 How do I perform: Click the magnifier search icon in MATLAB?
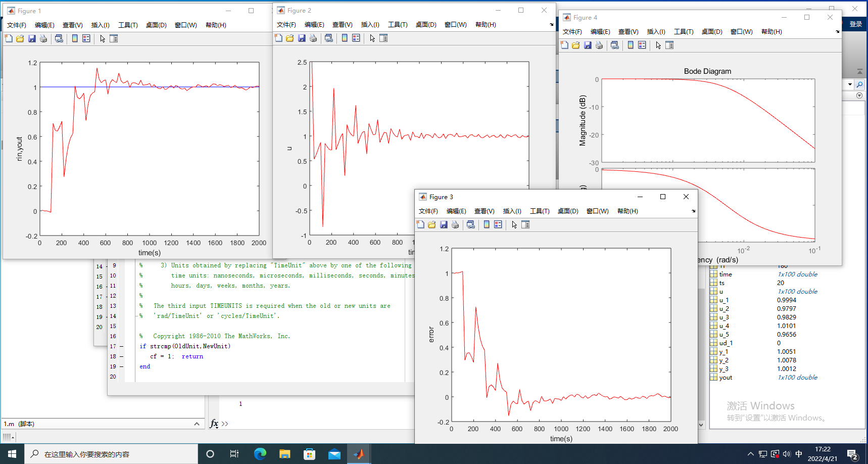coord(859,84)
